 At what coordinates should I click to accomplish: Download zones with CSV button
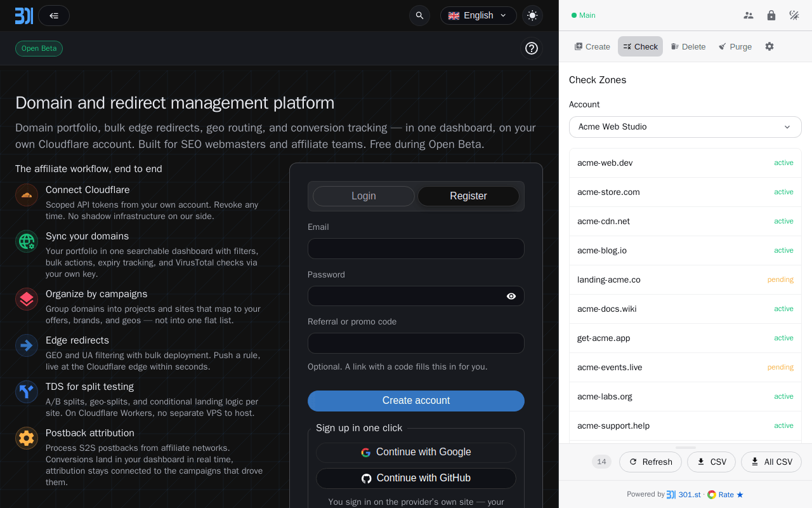pyautogui.click(x=711, y=462)
